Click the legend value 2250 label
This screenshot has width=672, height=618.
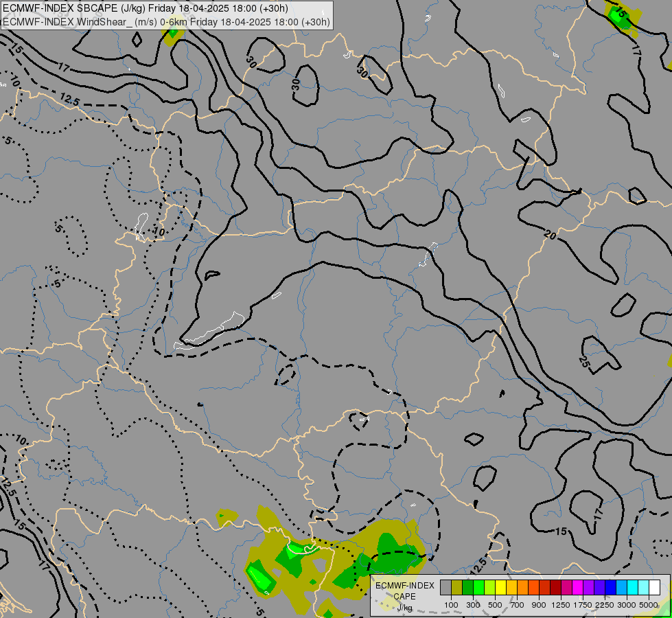click(x=605, y=605)
